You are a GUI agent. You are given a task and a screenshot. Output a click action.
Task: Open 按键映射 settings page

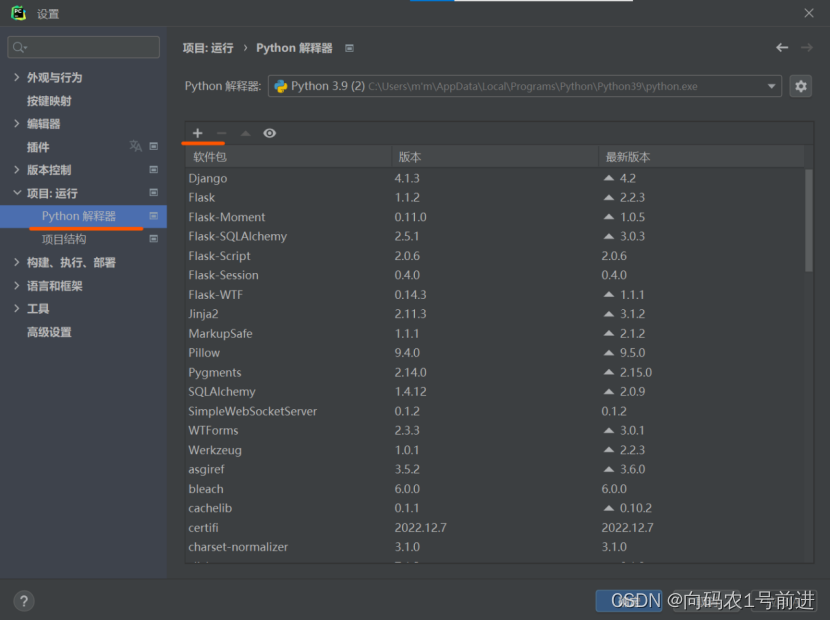[x=49, y=101]
